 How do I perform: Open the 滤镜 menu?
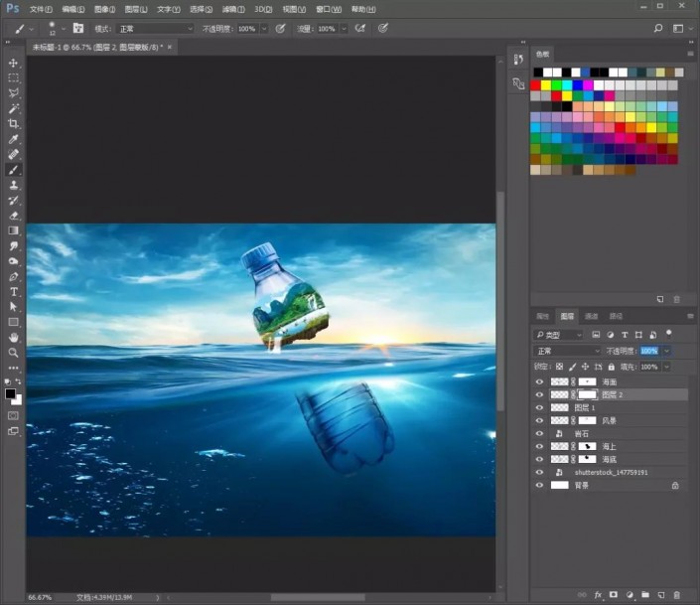(x=233, y=9)
